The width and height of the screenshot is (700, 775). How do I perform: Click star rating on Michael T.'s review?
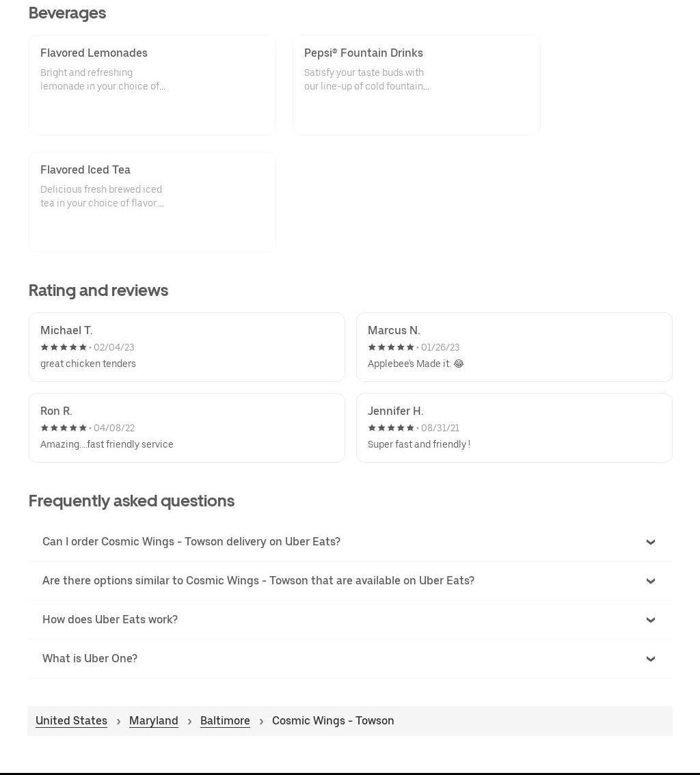click(64, 347)
